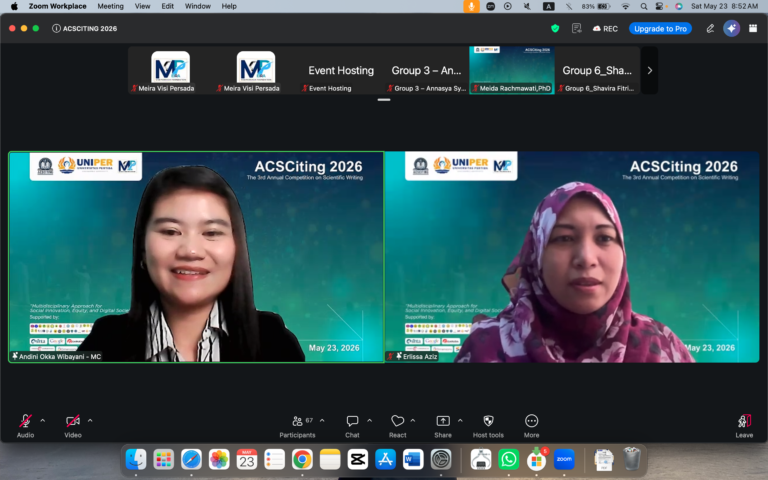This screenshot has height=480, width=768.
Task: Show next participants in gallery strip
Action: pos(649,71)
